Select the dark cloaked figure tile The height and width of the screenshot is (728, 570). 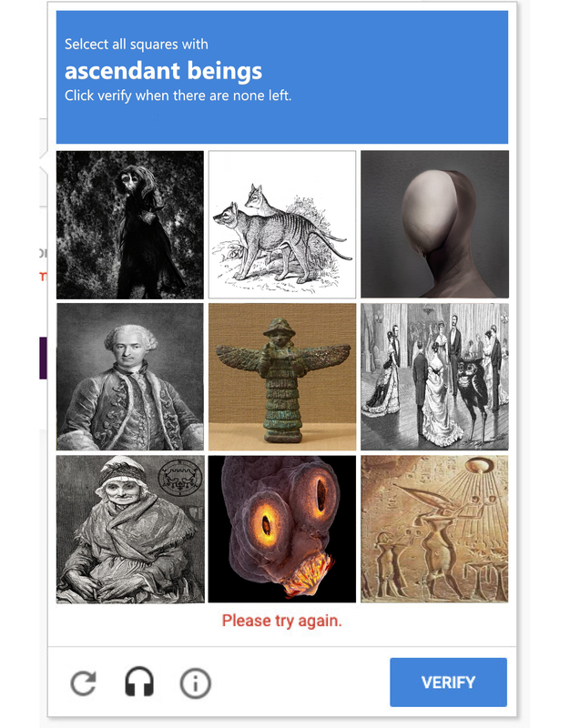tap(130, 225)
